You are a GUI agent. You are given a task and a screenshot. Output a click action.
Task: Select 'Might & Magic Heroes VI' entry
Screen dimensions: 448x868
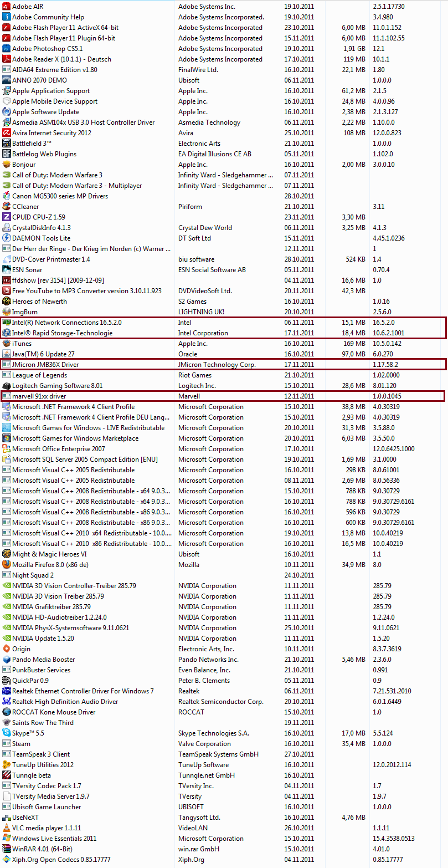[x=49, y=554]
